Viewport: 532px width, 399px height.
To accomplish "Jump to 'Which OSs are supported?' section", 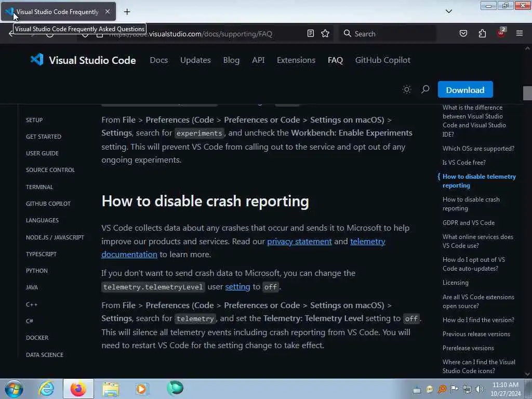I will point(478,149).
